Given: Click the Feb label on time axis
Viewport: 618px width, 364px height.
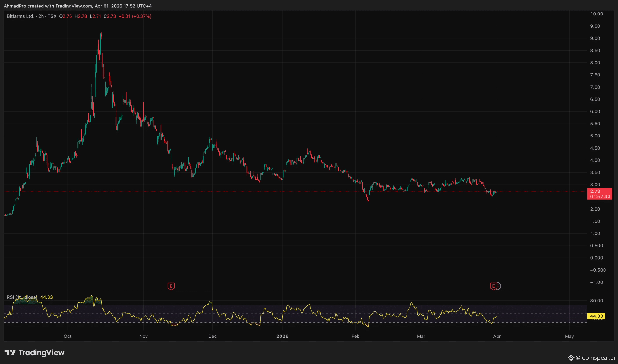Looking at the screenshot, I should 355,336.
